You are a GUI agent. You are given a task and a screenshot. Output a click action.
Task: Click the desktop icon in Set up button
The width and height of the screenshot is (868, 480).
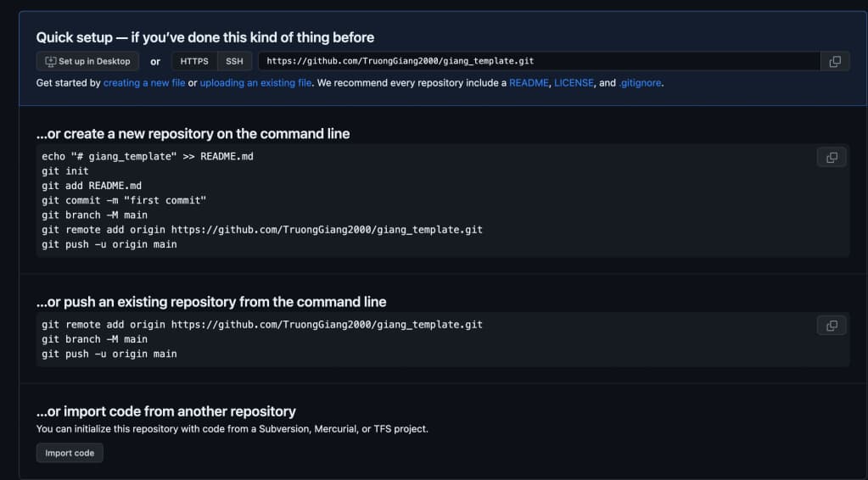coord(50,61)
